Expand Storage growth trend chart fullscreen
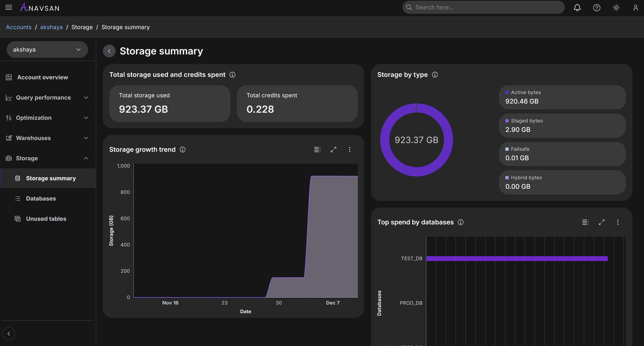 (334, 150)
